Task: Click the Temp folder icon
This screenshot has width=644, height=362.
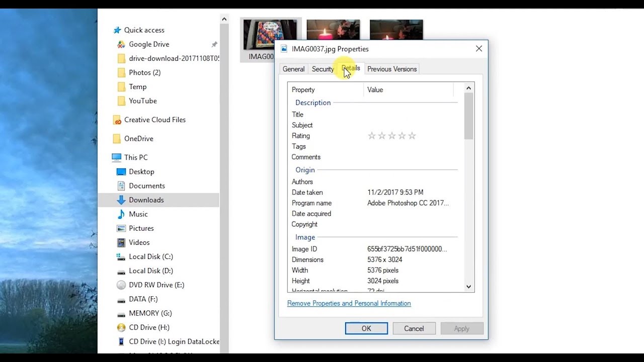Action: click(x=121, y=86)
